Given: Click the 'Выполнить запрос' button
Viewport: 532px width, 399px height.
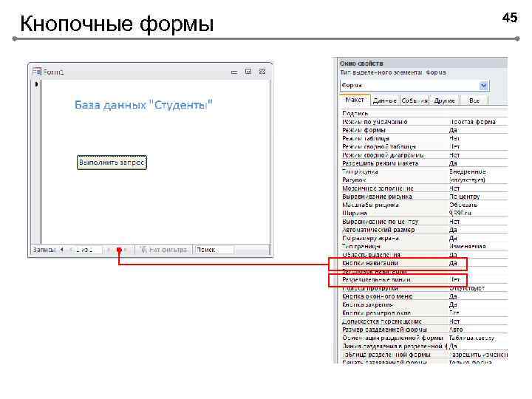Looking at the screenshot, I should [112, 163].
